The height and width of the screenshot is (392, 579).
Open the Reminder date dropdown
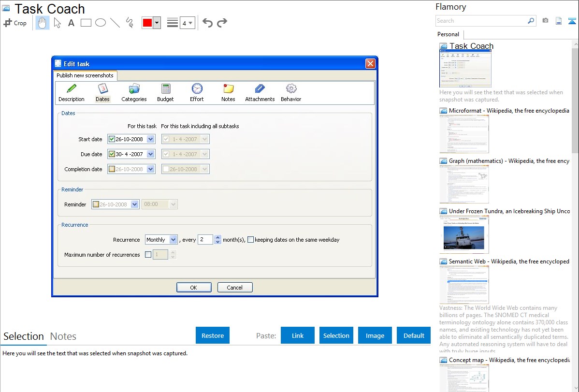point(135,204)
